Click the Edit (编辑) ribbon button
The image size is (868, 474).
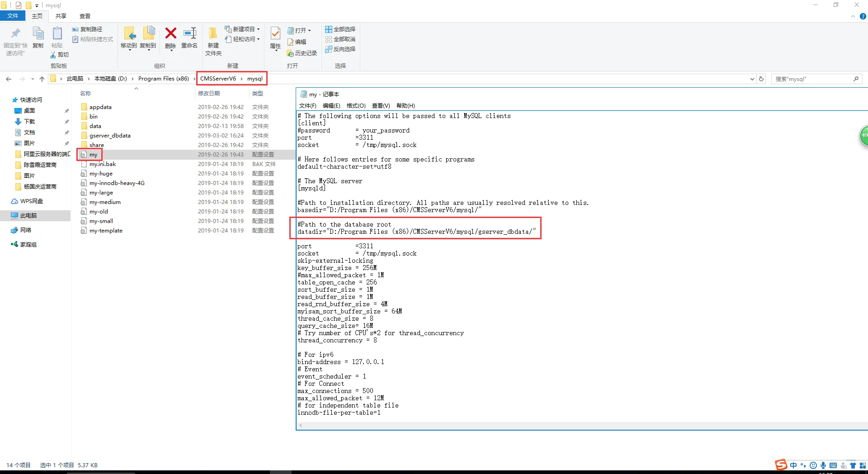click(x=297, y=42)
